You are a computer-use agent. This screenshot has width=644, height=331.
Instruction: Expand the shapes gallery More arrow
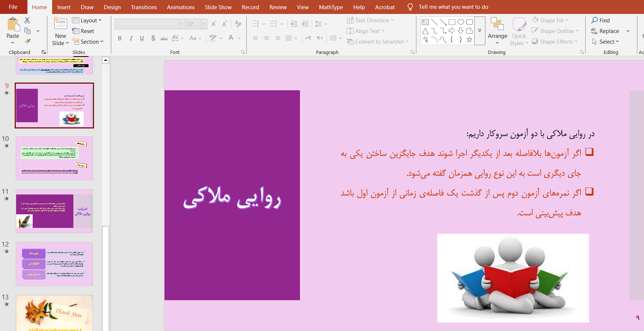(480, 31)
